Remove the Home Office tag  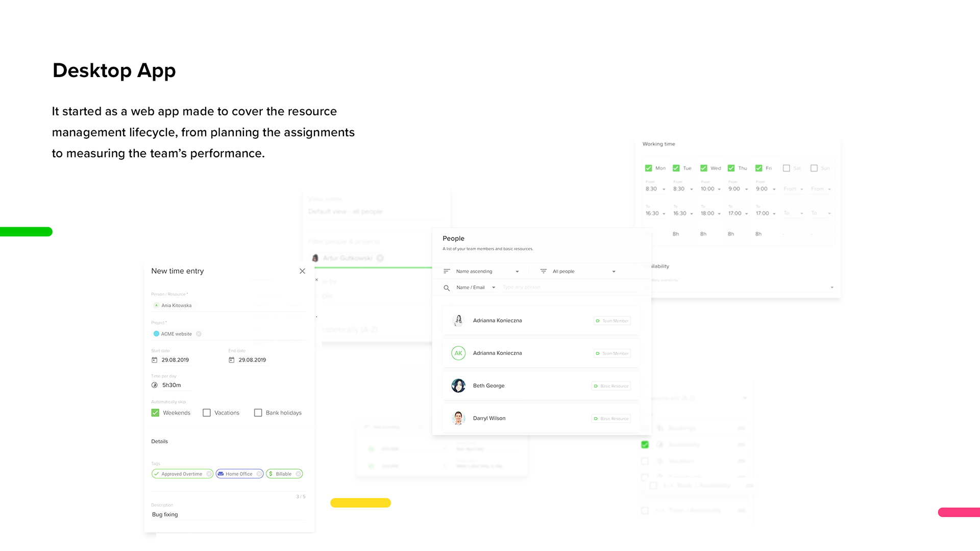point(259,474)
